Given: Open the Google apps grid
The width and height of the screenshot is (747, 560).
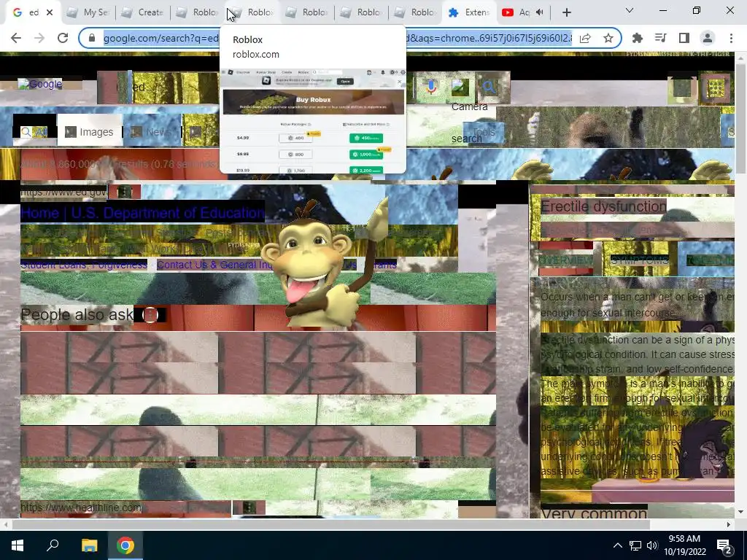Looking at the screenshot, I should 716,88.
